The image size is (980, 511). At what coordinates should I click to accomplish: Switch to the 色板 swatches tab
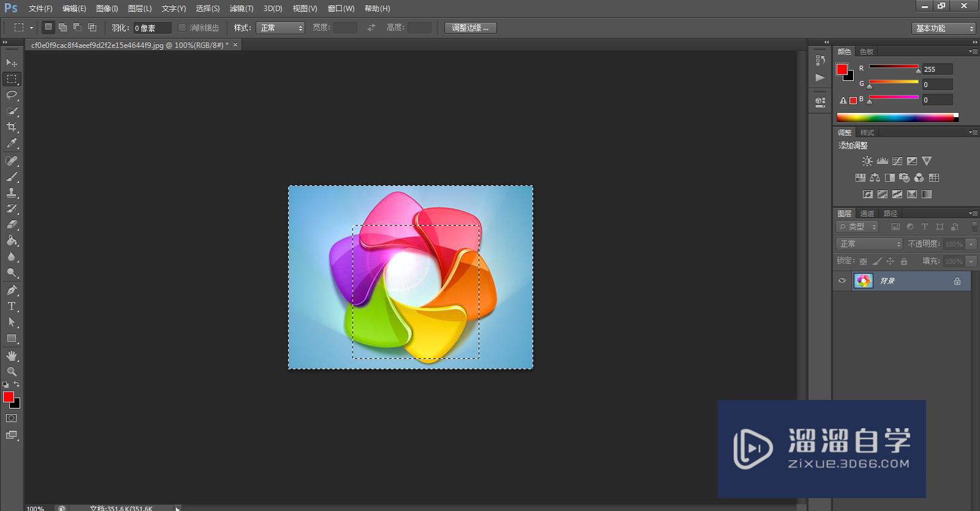pos(867,52)
